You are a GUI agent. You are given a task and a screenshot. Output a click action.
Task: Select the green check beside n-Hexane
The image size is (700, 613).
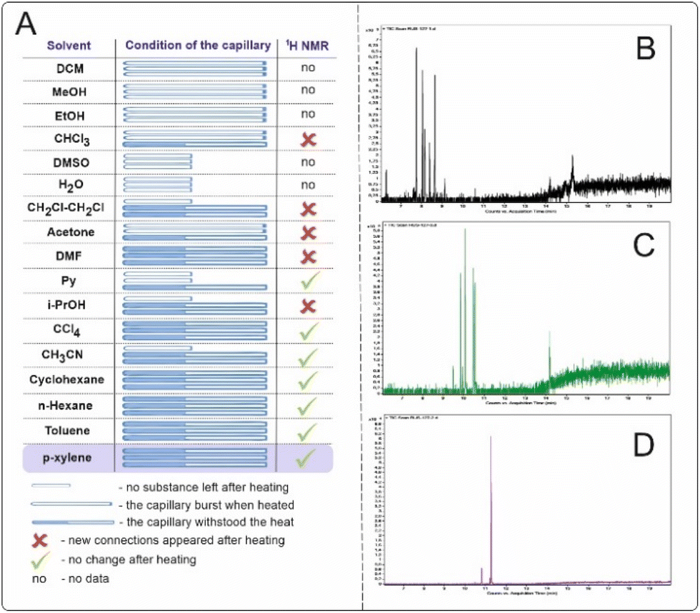(x=307, y=407)
